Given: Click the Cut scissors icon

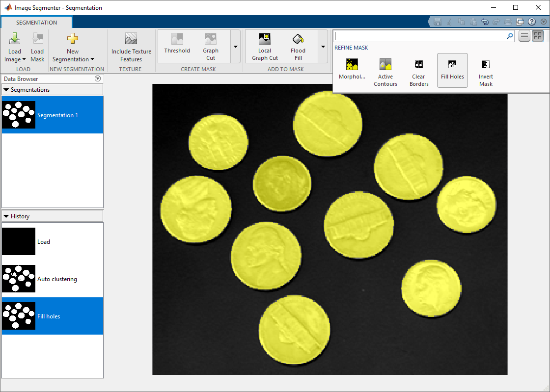Looking at the screenshot, I should pos(449,22).
